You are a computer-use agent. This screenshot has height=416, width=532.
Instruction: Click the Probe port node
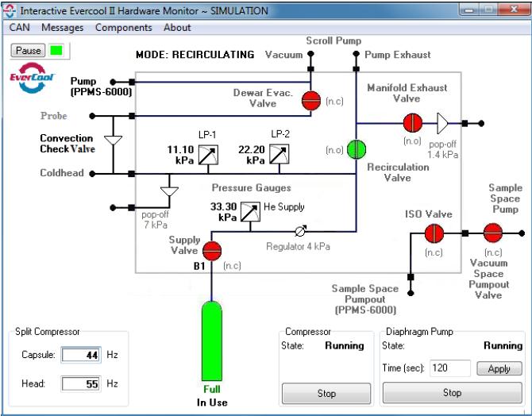pos(92,116)
